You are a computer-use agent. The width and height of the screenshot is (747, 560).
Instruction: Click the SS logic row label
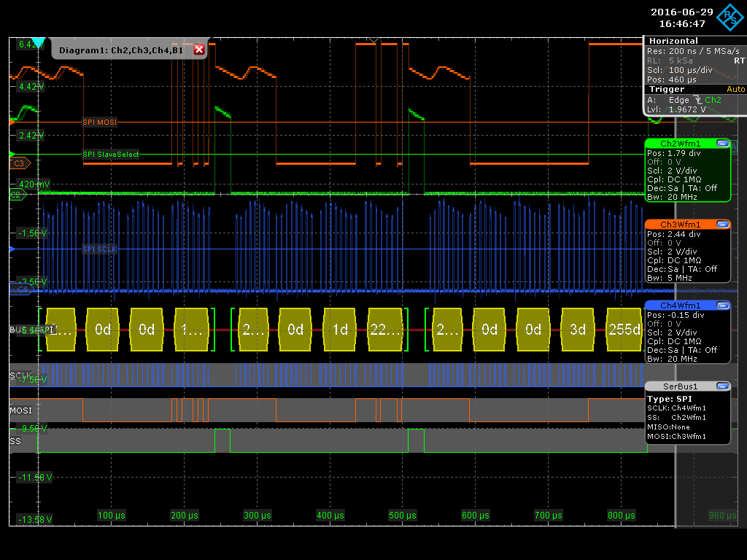[x=15, y=441]
